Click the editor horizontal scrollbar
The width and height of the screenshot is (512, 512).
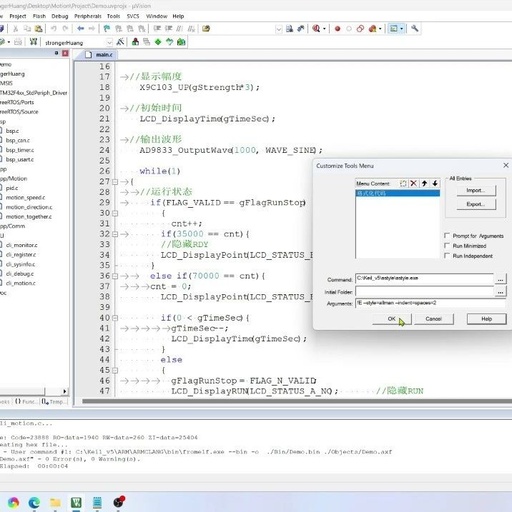point(297,401)
